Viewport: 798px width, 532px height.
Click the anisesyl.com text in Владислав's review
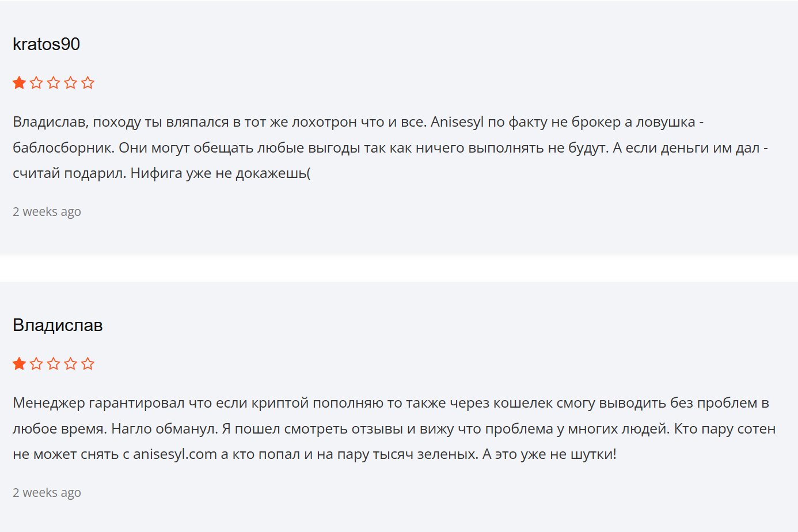(x=175, y=454)
